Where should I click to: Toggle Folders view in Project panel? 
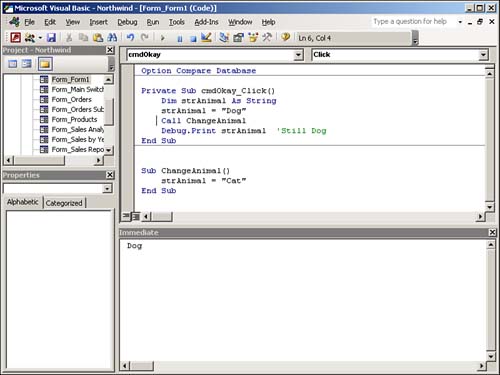[x=45, y=64]
